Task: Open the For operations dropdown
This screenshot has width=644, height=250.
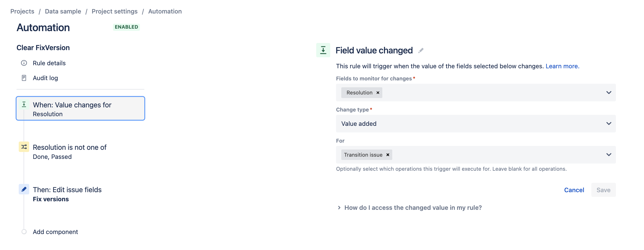Action: [608, 155]
